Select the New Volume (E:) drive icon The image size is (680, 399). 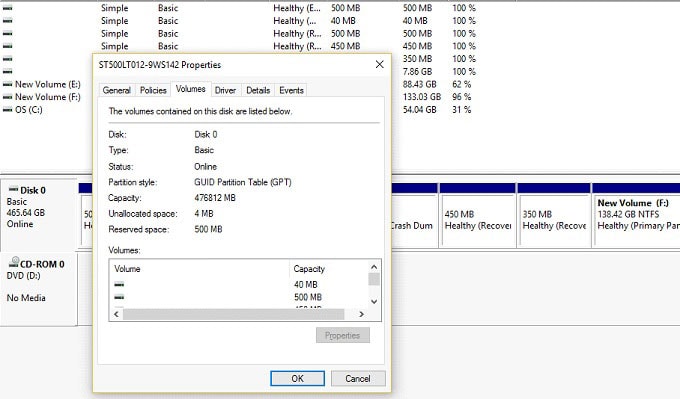pos(7,84)
